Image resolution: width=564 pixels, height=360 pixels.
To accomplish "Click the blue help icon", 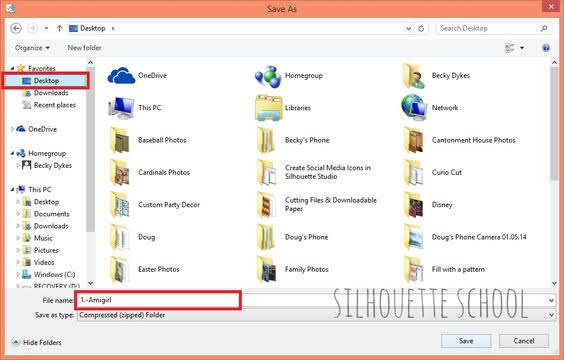I will point(546,48).
